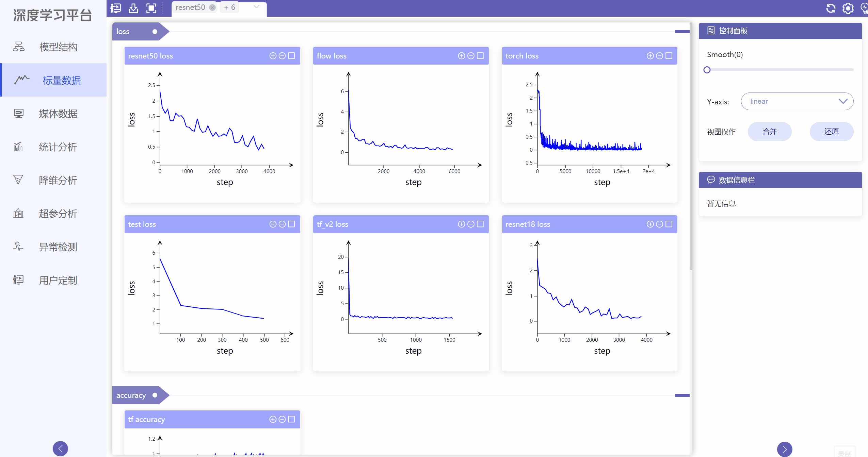Click the main content vertical scrollbar
Image resolution: width=868 pixels, height=457 pixels.
[691, 146]
